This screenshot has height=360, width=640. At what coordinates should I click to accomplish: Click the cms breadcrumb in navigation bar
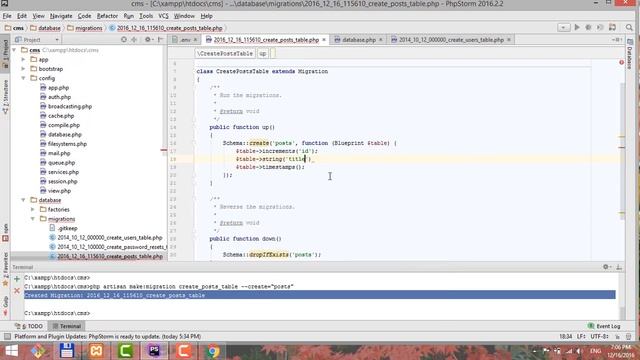pos(18,28)
